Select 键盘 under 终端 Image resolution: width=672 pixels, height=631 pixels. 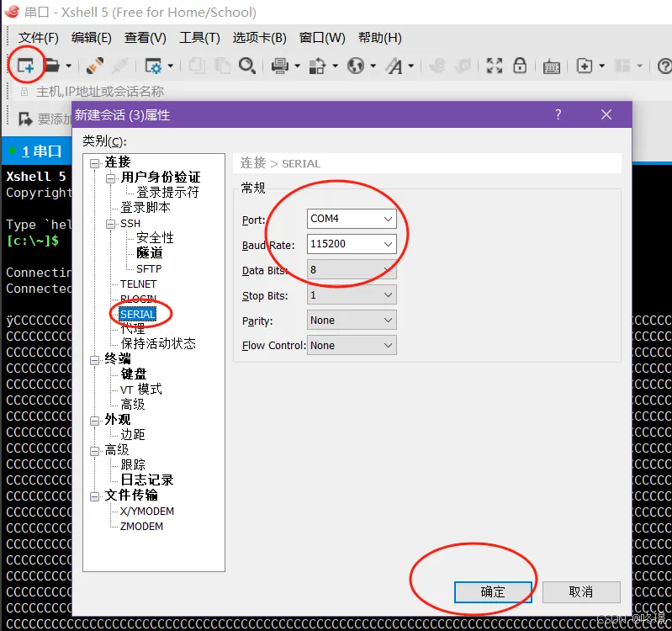(133, 374)
